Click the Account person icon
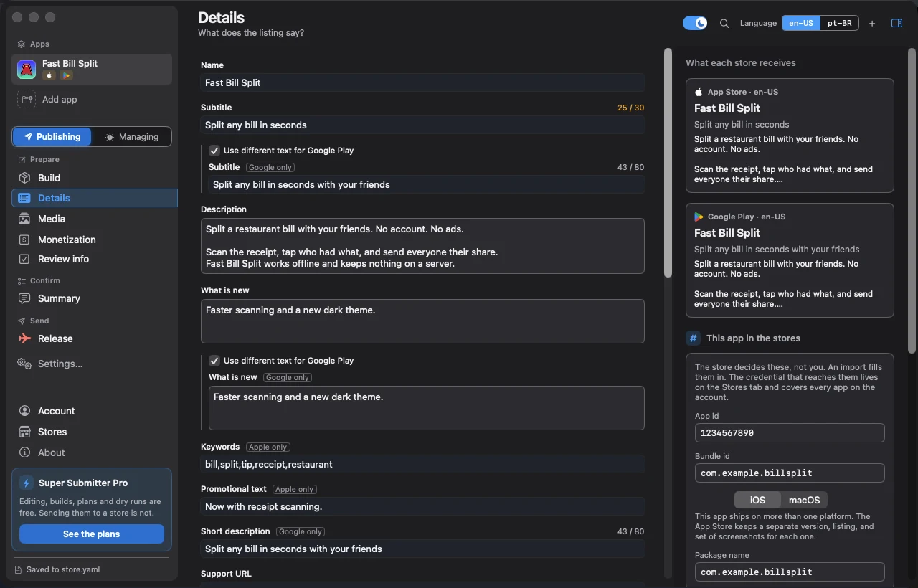This screenshot has width=918, height=588. click(24, 411)
